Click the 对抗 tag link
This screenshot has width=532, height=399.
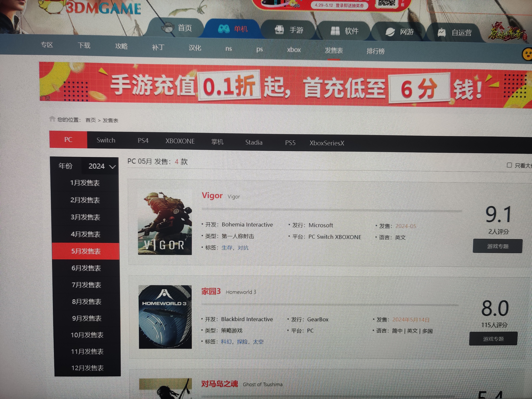[243, 248]
